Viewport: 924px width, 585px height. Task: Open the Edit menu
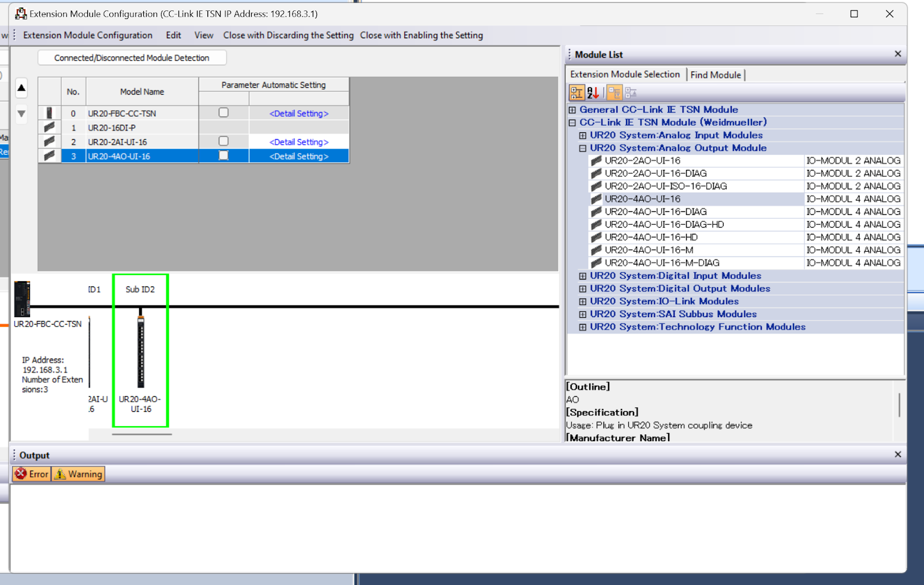[173, 35]
